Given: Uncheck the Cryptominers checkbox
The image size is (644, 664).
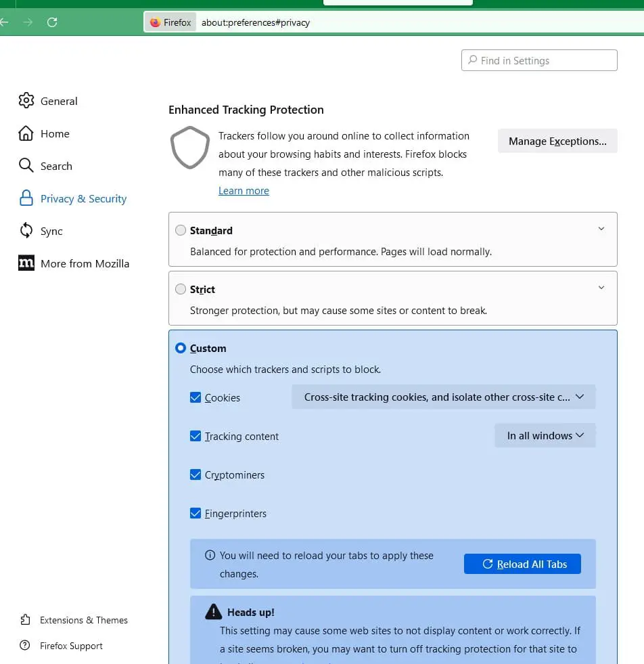Looking at the screenshot, I should [195, 475].
